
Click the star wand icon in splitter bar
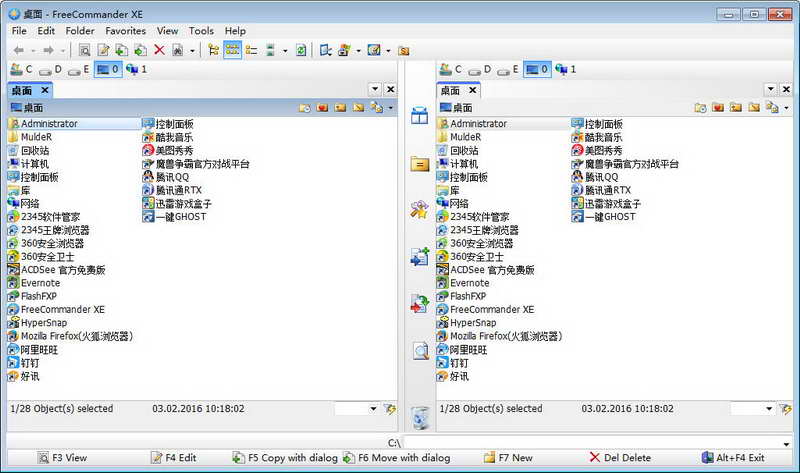click(420, 210)
